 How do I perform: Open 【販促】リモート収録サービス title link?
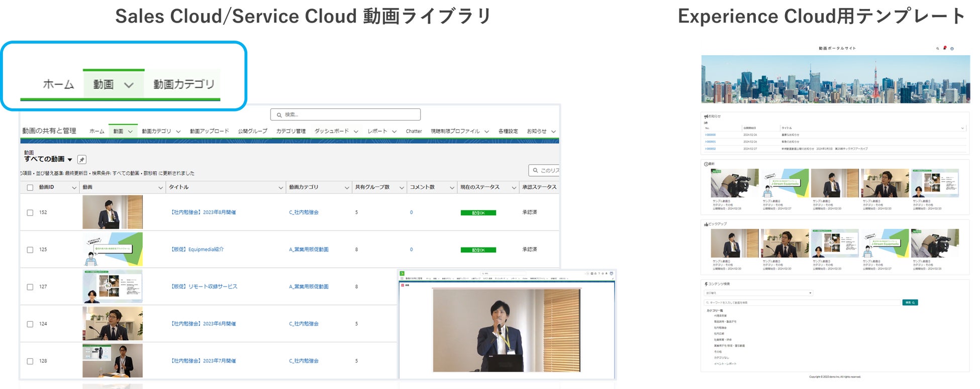tap(204, 287)
